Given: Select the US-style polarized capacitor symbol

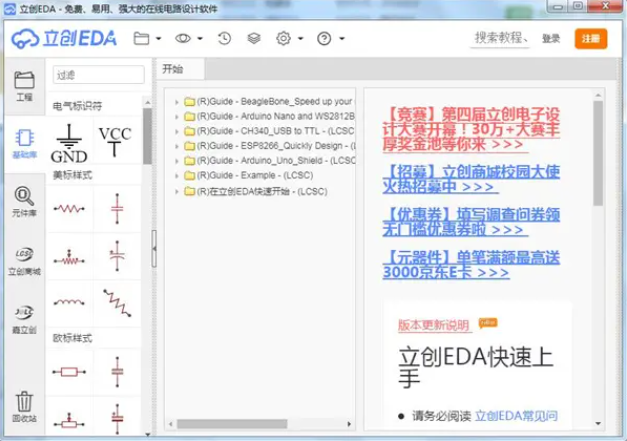Looking at the screenshot, I should (x=117, y=256).
